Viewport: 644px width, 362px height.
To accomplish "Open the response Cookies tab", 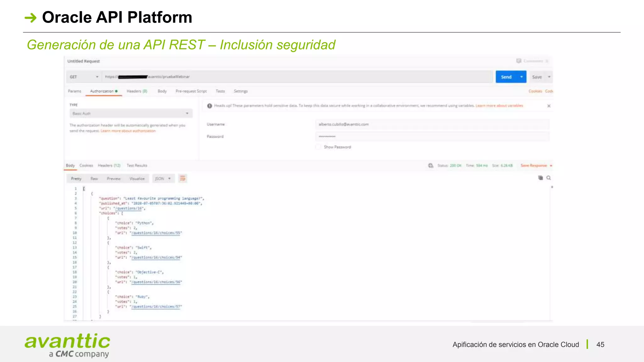I will 86,166.
